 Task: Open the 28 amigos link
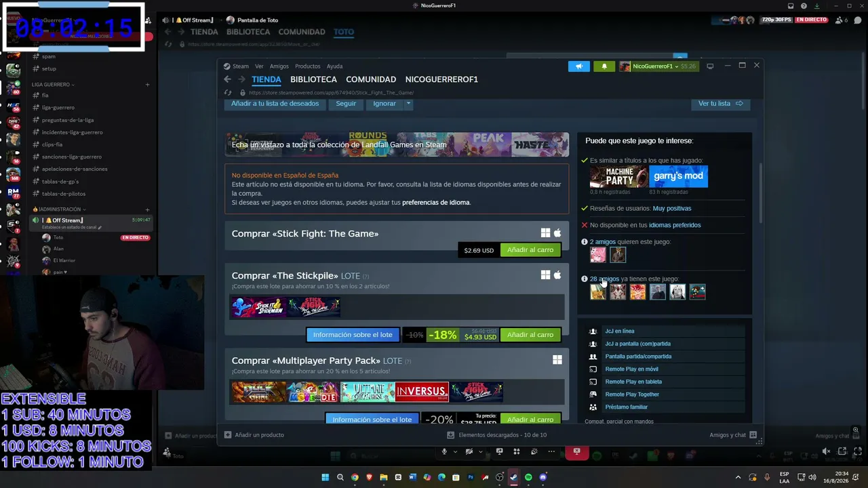pyautogui.click(x=604, y=279)
